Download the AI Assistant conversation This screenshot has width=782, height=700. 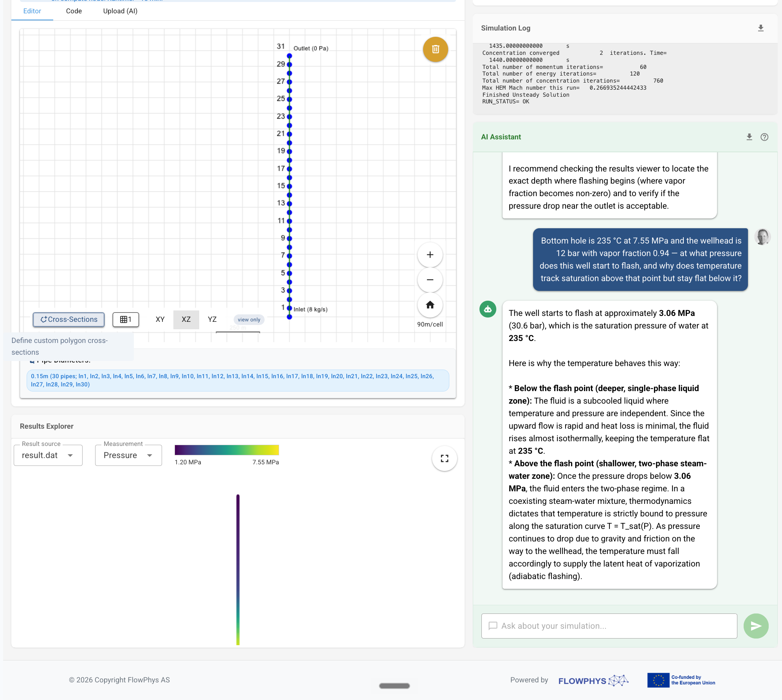click(749, 137)
